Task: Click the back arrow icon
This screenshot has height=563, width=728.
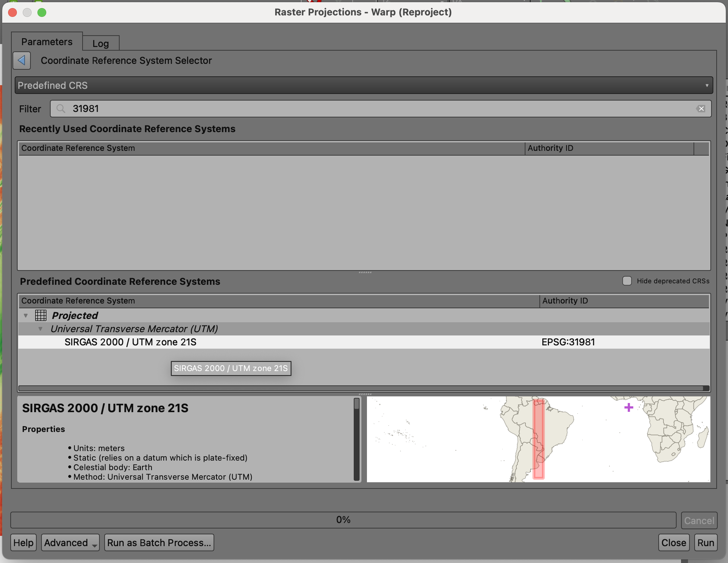Action: tap(22, 60)
